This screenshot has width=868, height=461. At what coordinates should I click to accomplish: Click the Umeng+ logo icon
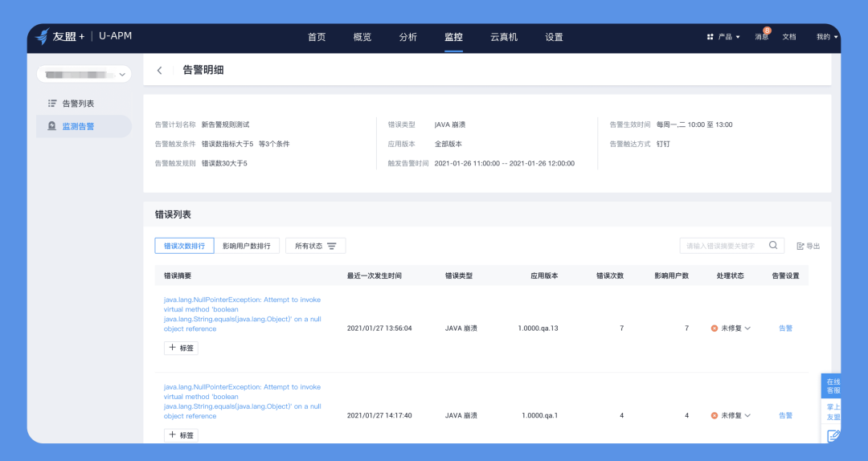pos(42,36)
